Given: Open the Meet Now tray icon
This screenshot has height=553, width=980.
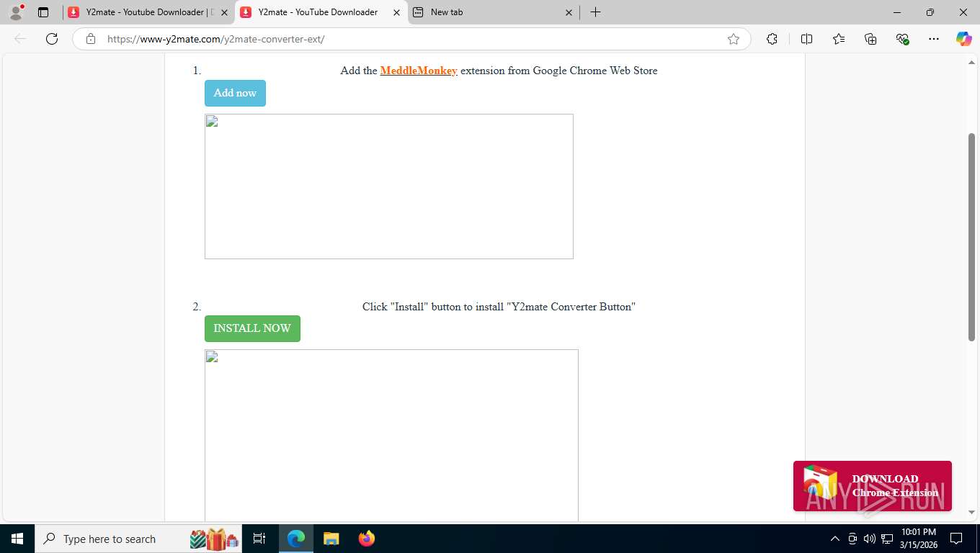Looking at the screenshot, I should coord(852,539).
